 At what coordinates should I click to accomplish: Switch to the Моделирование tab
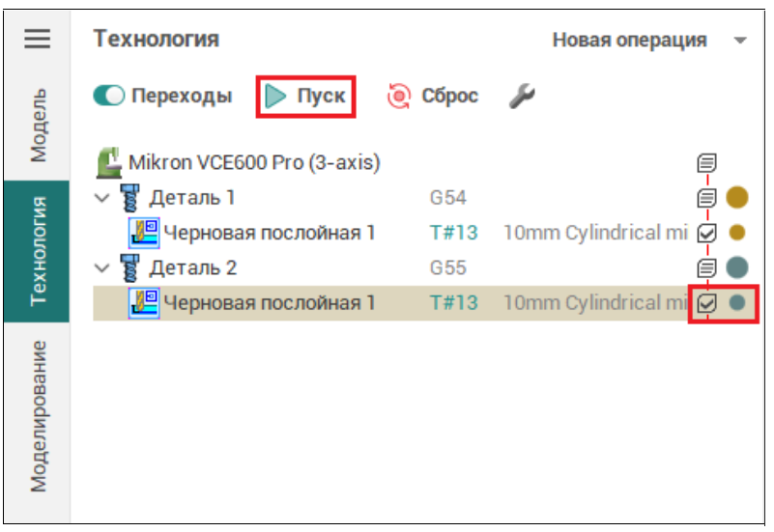pyautogui.click(x=37, y=415)
